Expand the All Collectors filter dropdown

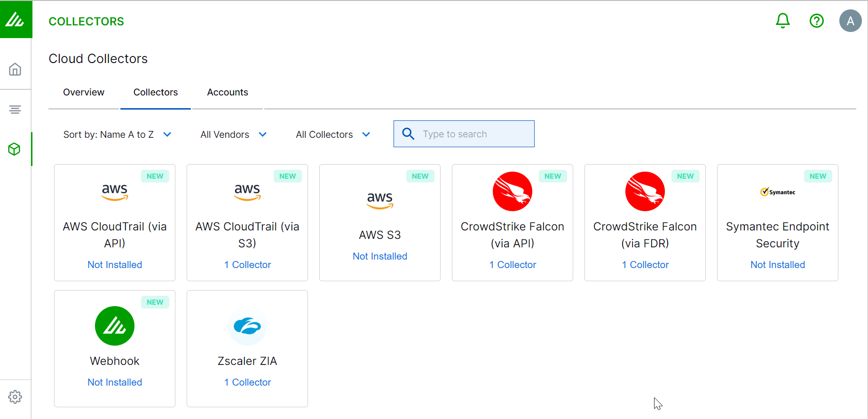pos(333,134)
